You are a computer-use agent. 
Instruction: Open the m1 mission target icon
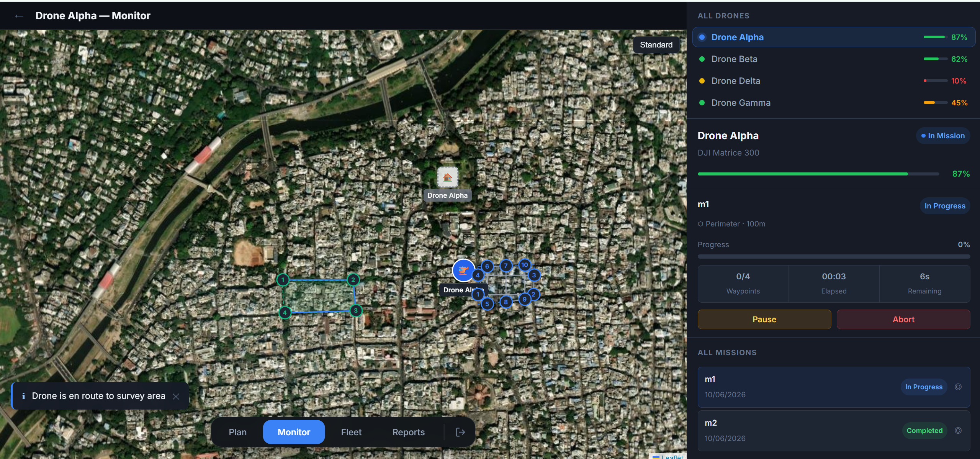click(x=958, y=387)
